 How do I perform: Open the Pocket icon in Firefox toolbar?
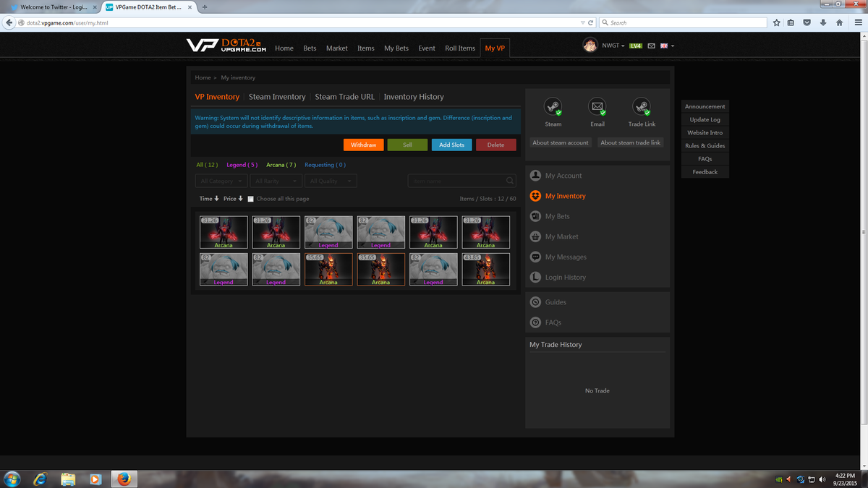click(x=807, y=22)
